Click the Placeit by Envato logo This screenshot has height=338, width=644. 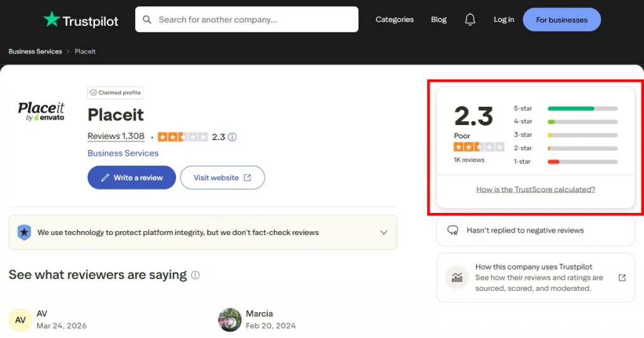[41, 112]
